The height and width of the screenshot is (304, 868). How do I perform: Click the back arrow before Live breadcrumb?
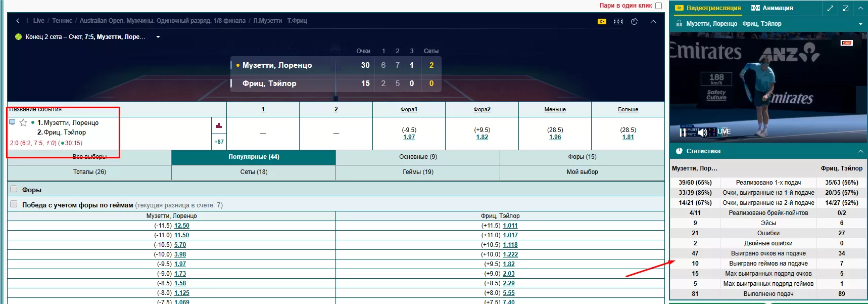(18, 21)
